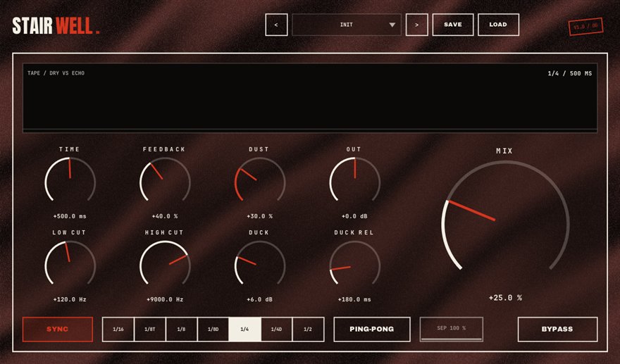This screenshot has width=620, height=364.
Task: Click the FEEDBACK knob
Action: pos(165,179)
